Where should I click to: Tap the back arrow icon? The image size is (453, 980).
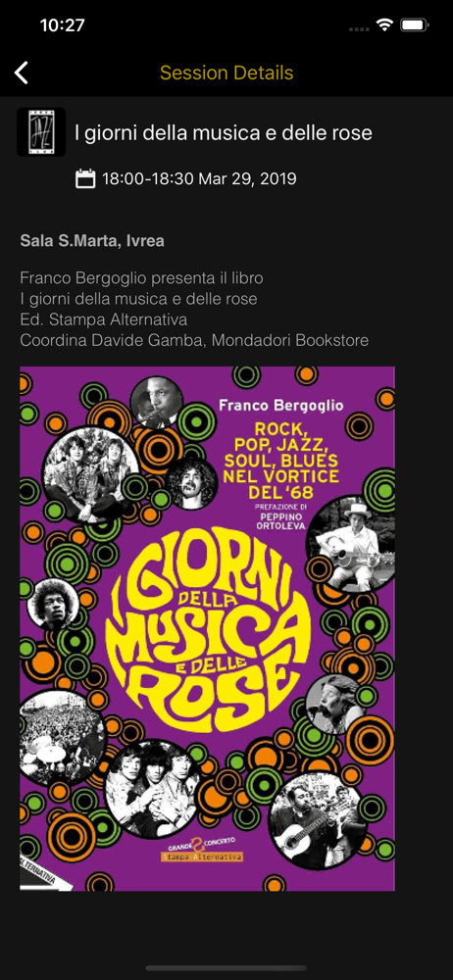click(x=22, y=73)
